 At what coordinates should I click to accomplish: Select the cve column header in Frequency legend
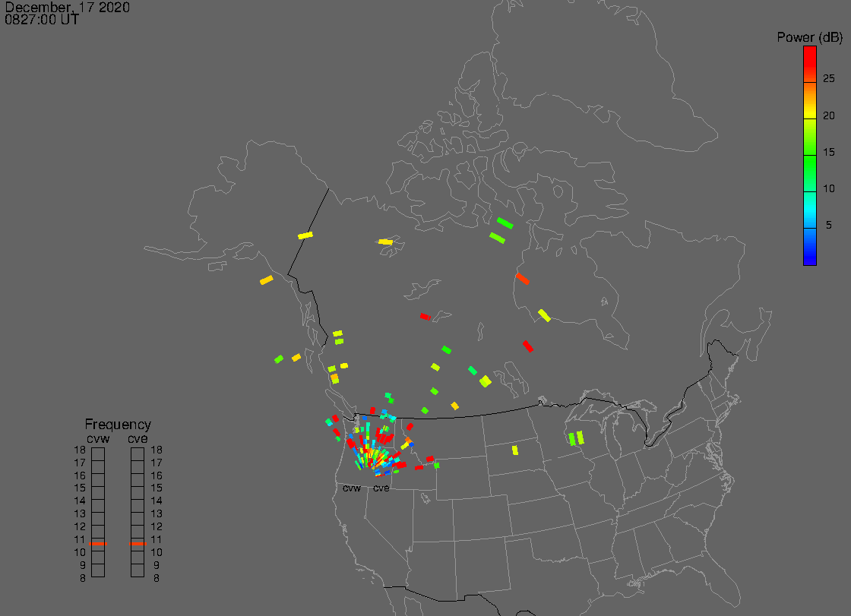pyautogui.click(x=138, y=438)
